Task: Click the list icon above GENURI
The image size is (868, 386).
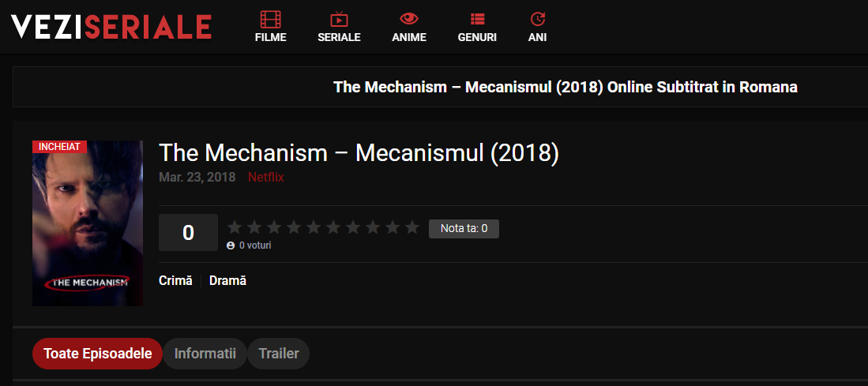Action: tap(477, 20)
